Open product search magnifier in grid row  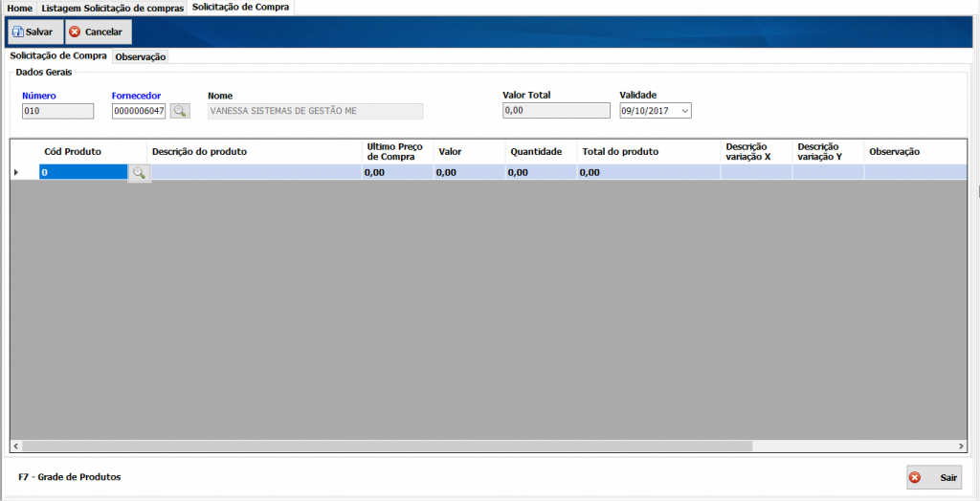tap(139, 172)
